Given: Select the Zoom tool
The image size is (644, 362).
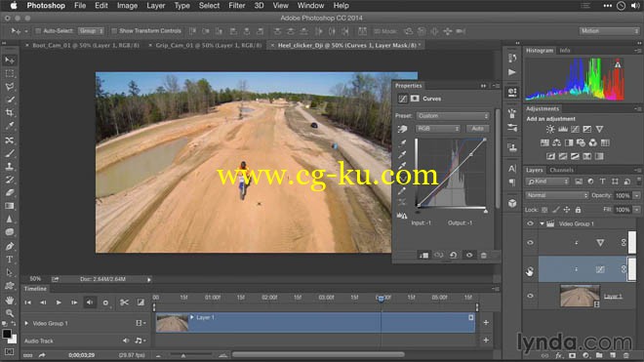Looking at the screenshot, I should coord(9,313).
